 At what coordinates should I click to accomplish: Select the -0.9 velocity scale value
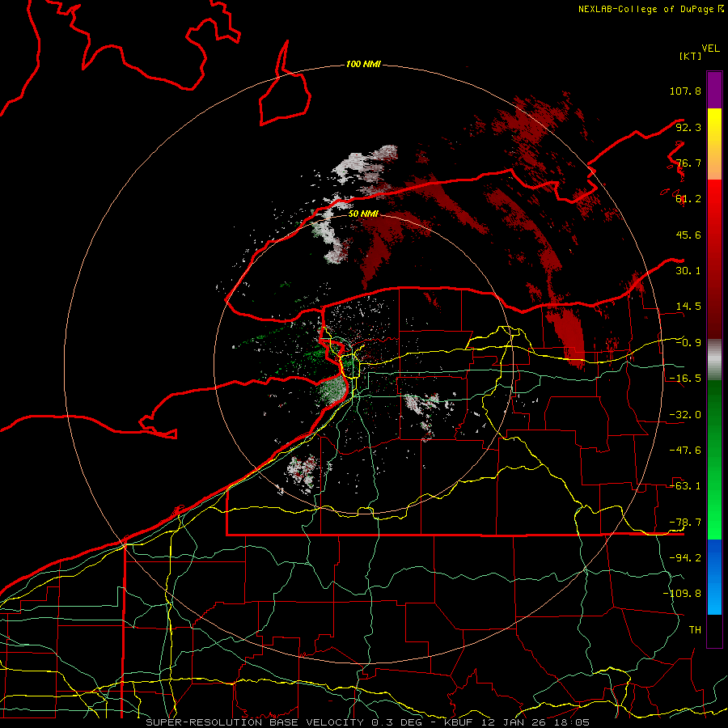pos(688,343)
